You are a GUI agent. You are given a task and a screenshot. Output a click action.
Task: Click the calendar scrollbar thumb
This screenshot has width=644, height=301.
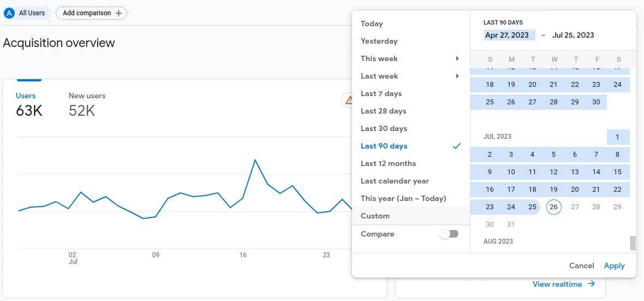point(633,243)
